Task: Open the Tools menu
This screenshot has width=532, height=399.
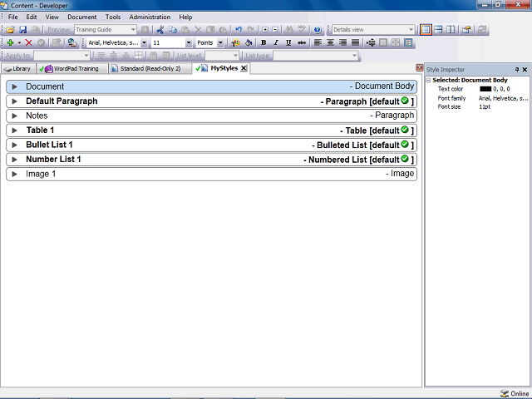Action: (113, 17)
